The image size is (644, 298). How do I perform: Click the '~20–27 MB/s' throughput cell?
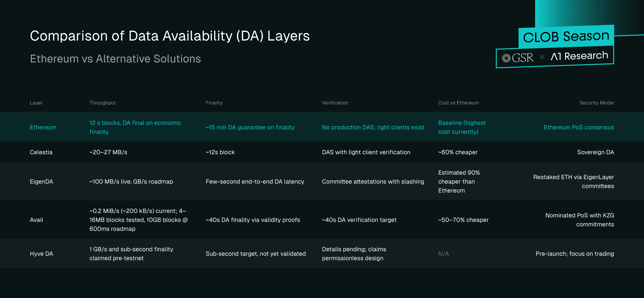(108, 152)
